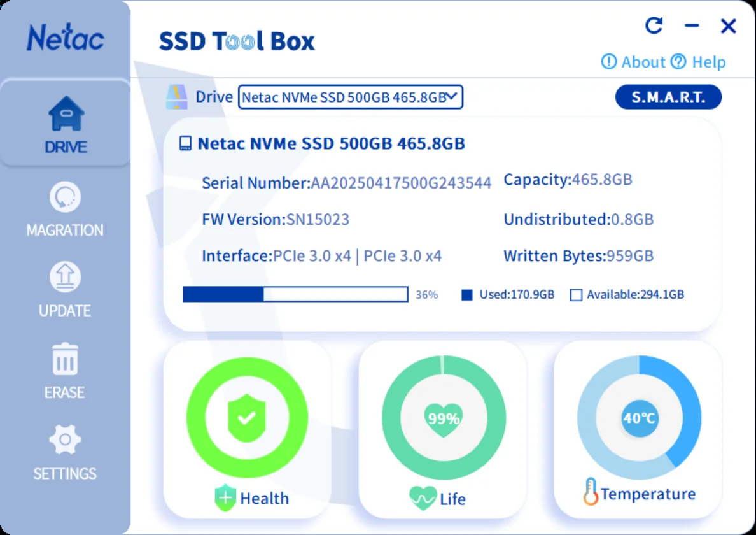Minimize the SSD Tool Box window
Screen dimensions: 756x535
(x=692, y=25)
